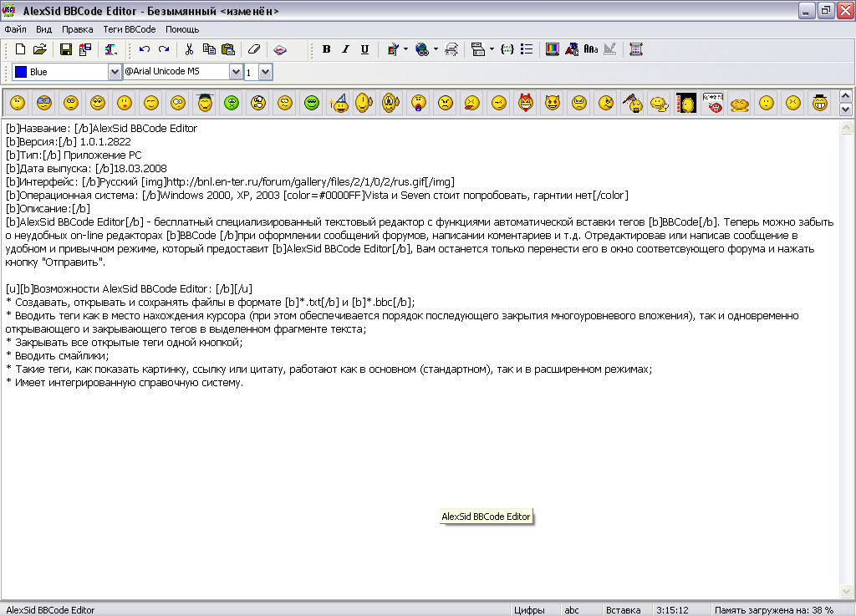Insert the graduate cap smiley
The image size is (856, 616).
pyautogui.click(x=205, y=103)
